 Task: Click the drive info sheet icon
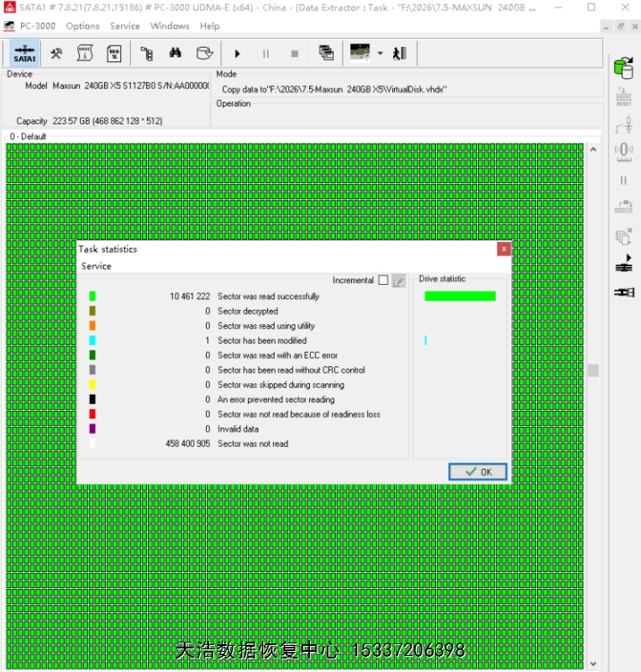[x=85, y=54]
